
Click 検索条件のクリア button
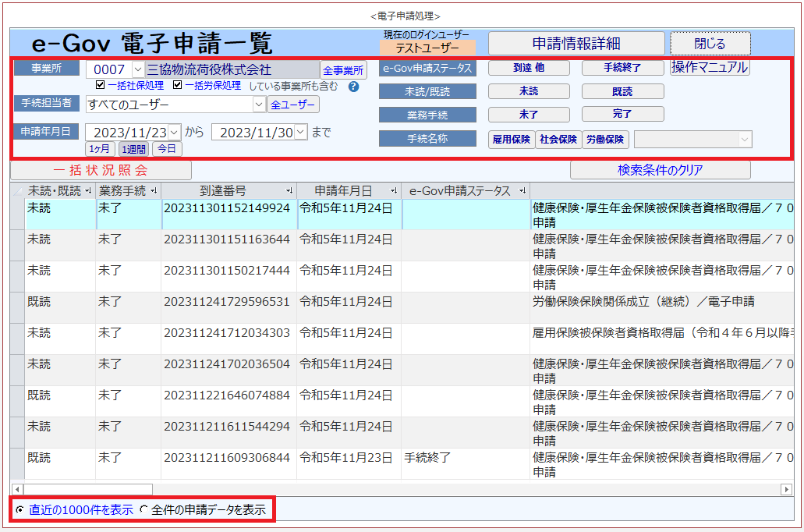660,170
